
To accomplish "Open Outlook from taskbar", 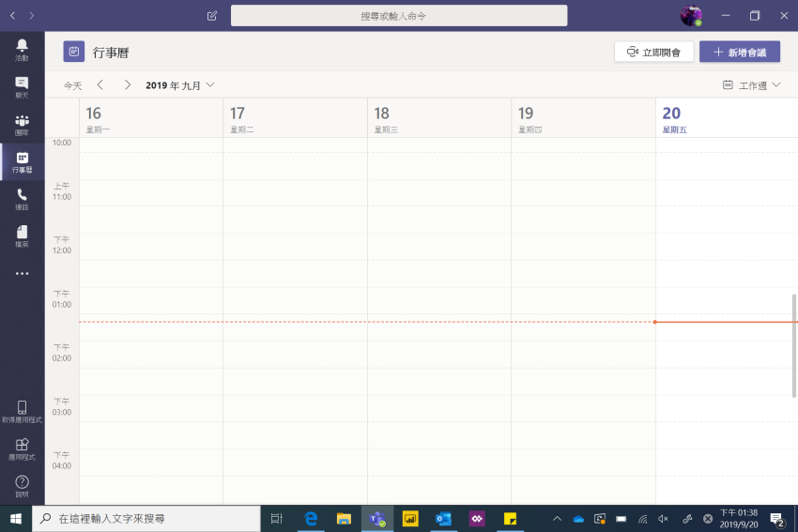I will point(443,518).
